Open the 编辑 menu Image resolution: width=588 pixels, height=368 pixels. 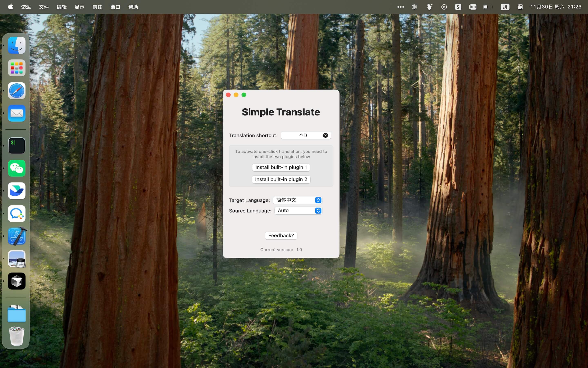[x=62, y=7]
